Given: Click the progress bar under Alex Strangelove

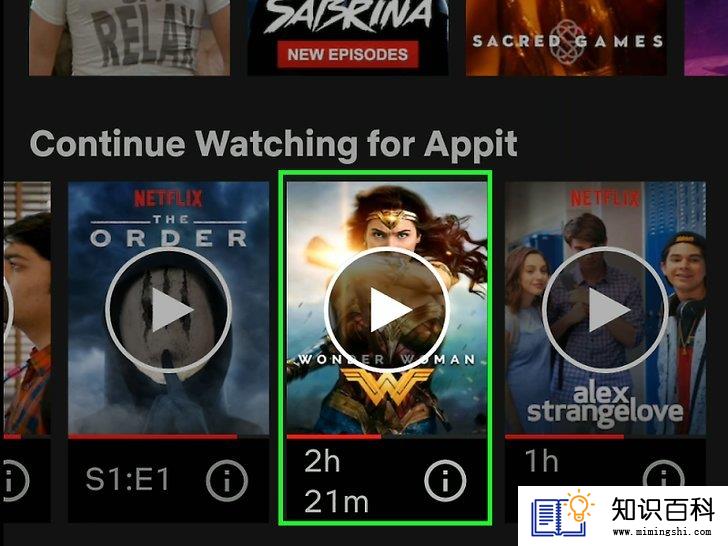Looking at the screenshot, I should (605, 436).
